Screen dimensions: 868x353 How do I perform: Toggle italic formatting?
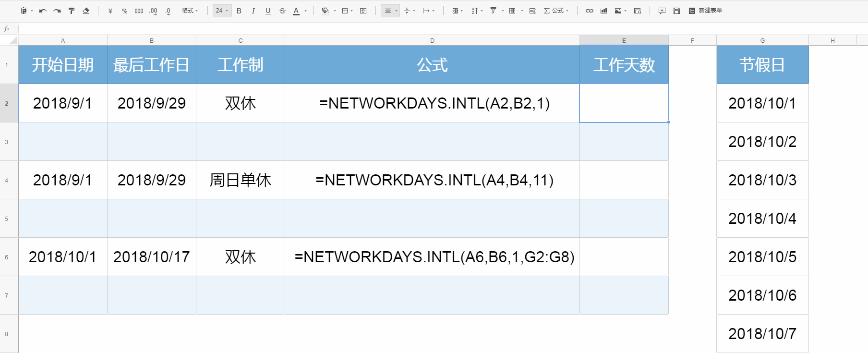(x=253, y=11)
